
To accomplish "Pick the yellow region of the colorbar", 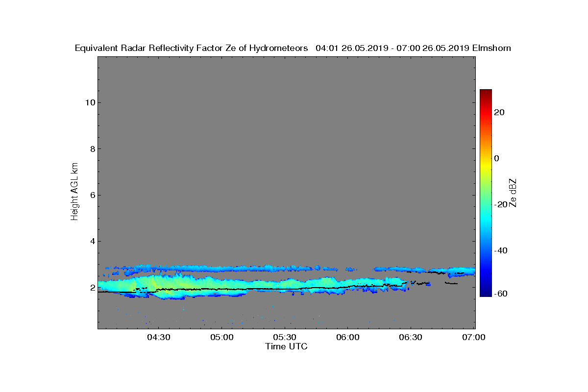I will 486,167.
